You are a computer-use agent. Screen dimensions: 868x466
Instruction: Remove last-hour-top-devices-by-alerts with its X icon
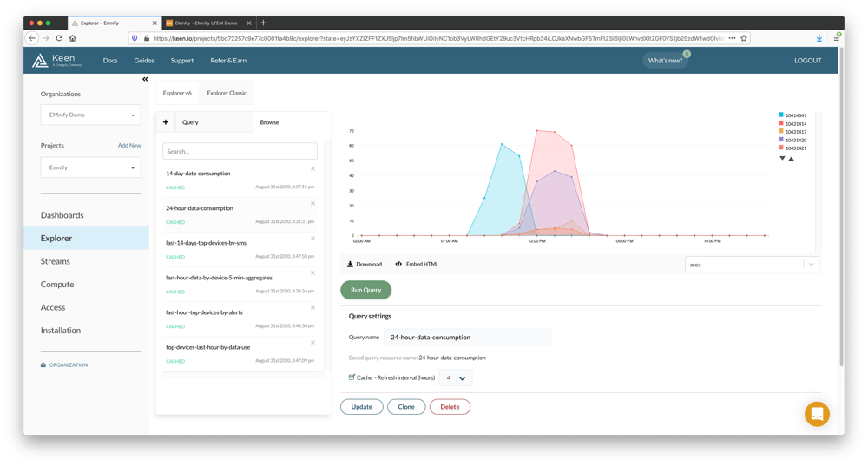coord(312,308)
